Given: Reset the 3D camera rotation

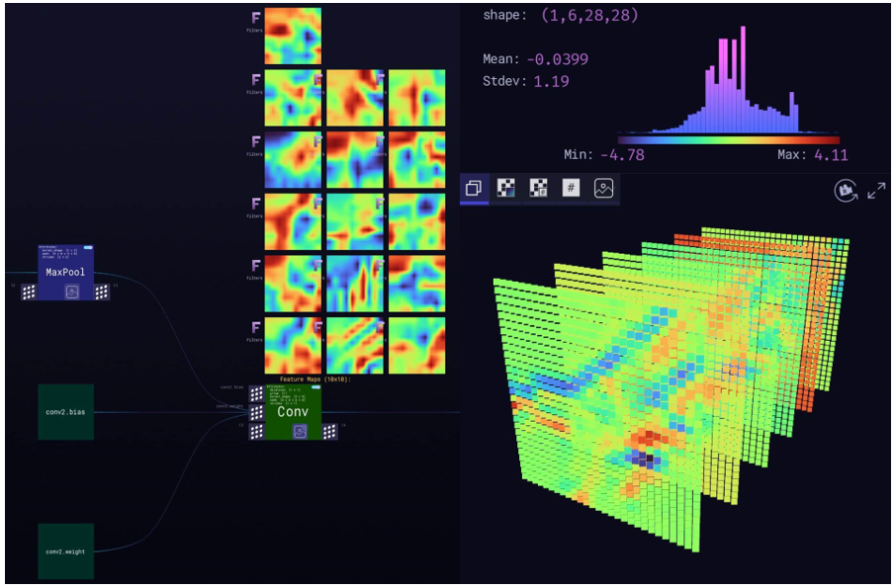Looking at the screenshot, I should coord(846,191).
